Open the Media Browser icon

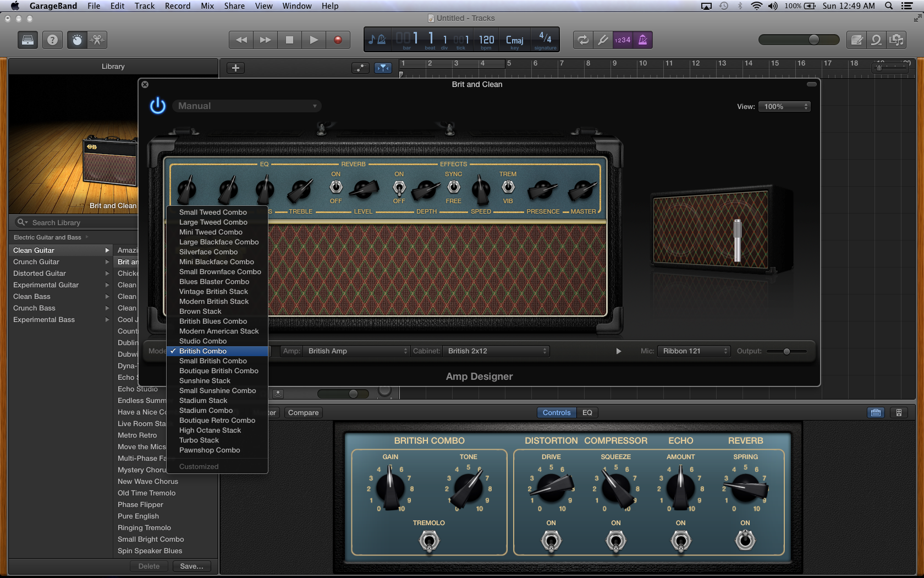tap(897, 40)
